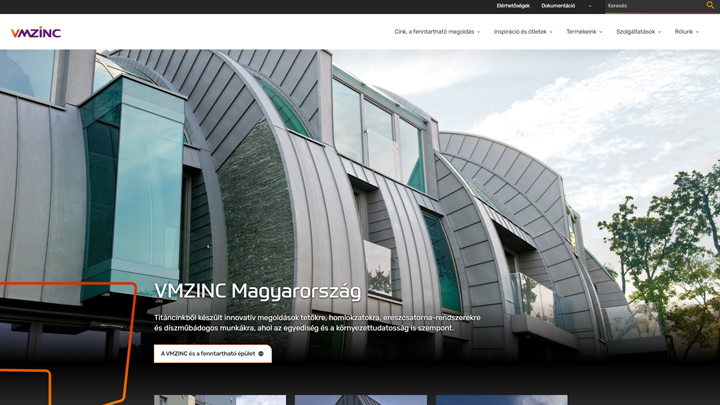Expand the Cink, a fenntartható megoldás menu
The height and width of the screenshot is (405, 720).
(x=437, y=32)
